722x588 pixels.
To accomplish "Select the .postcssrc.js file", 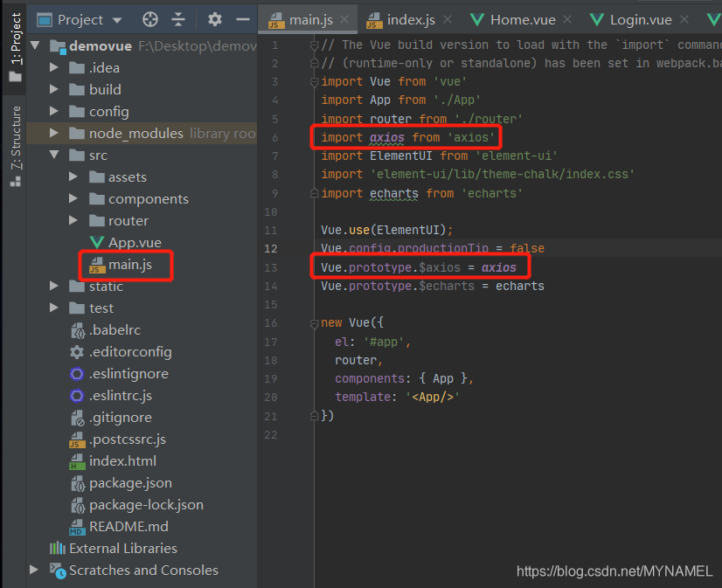I will pos(127,439).
